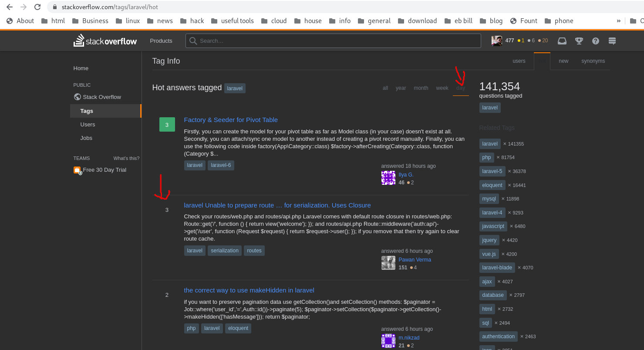This screenshot has width=644, height=350.
Task: Click the browser back arrow
Action: point(10,7)
